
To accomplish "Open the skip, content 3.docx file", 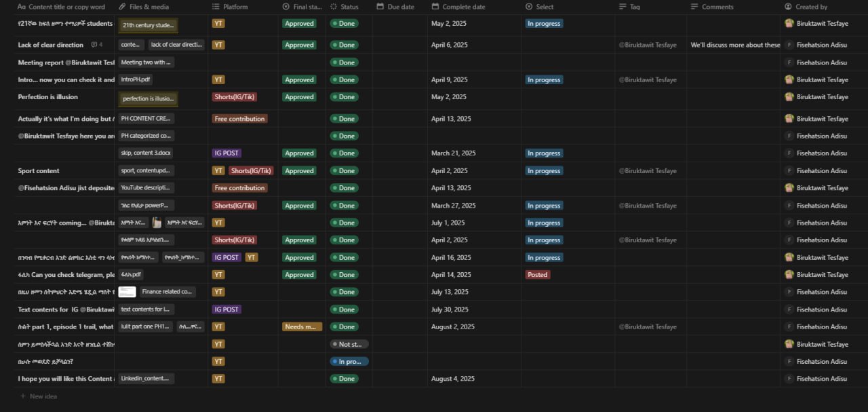I will click(x=146, y=153).
